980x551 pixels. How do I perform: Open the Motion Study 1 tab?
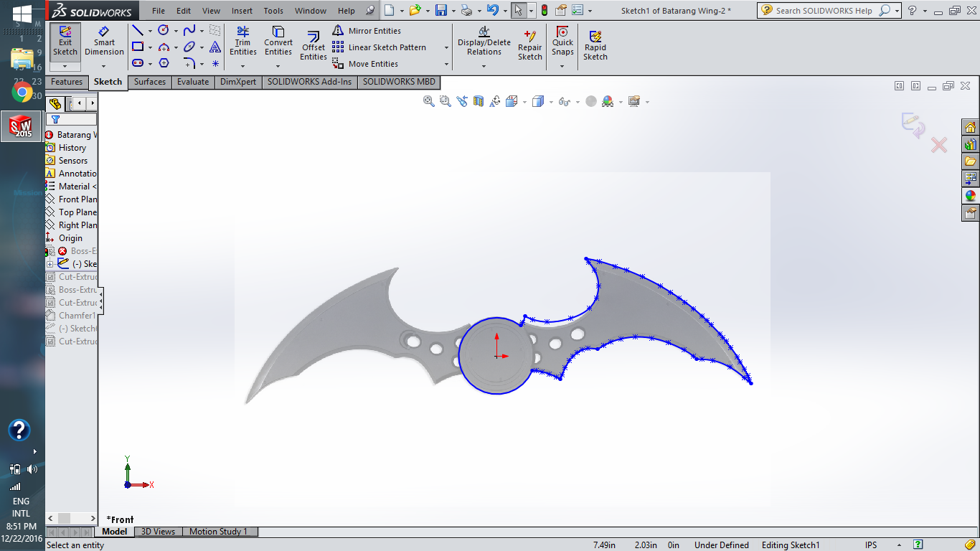coord(218,532)
